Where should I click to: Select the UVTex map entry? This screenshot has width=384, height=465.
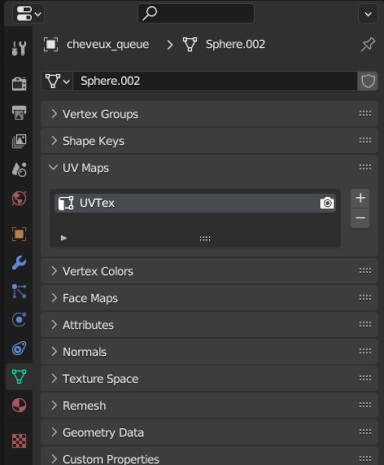(x=195, y=203)
